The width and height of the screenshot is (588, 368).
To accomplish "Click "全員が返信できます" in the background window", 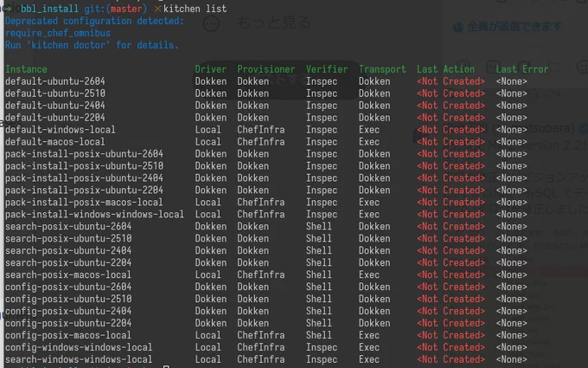I will 514,27.
